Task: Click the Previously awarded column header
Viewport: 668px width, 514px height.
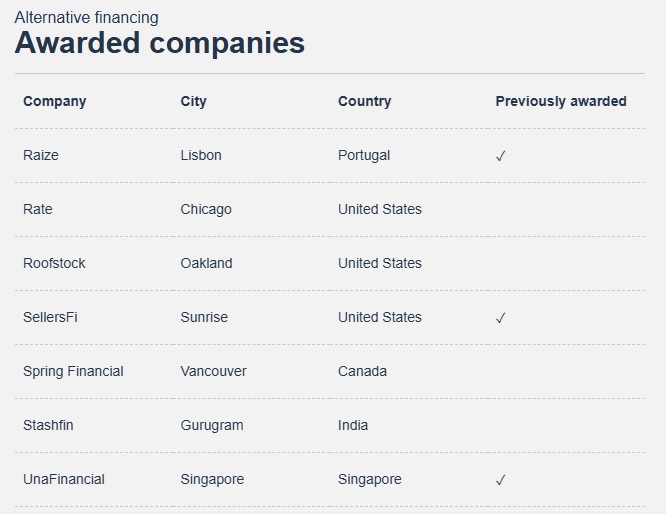Action: [x=561, y=101]
